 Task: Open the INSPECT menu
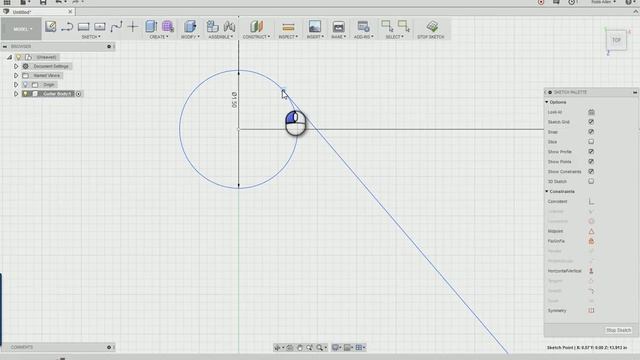pyautogui.click(x=288, y=37)
